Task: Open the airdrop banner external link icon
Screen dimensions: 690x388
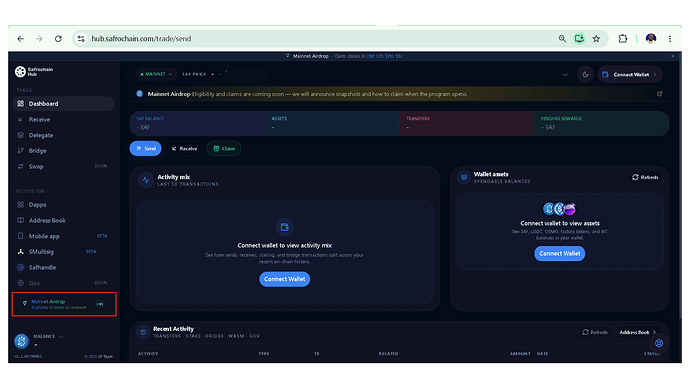Action: point(659,94)
